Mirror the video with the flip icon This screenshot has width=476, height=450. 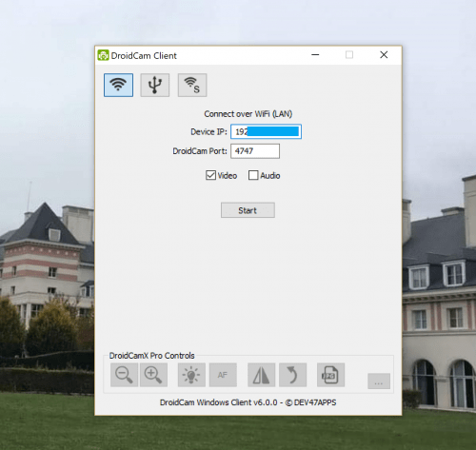[261, 375]
